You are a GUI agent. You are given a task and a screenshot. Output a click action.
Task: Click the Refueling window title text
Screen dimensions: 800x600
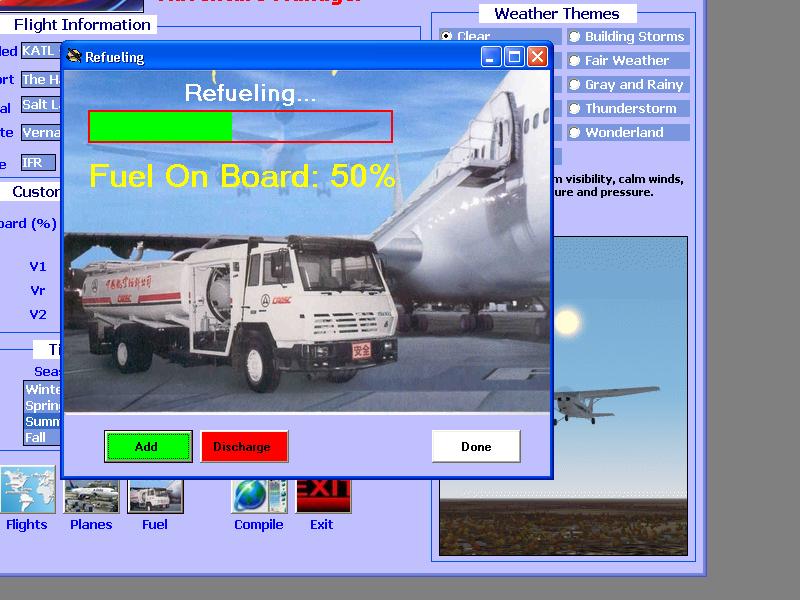(114, 57)
